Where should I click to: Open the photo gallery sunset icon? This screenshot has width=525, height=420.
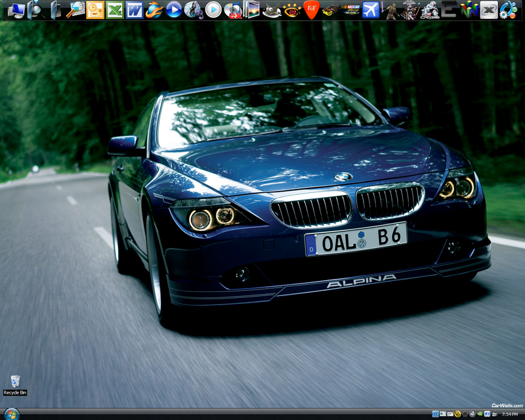pos(252,10)
